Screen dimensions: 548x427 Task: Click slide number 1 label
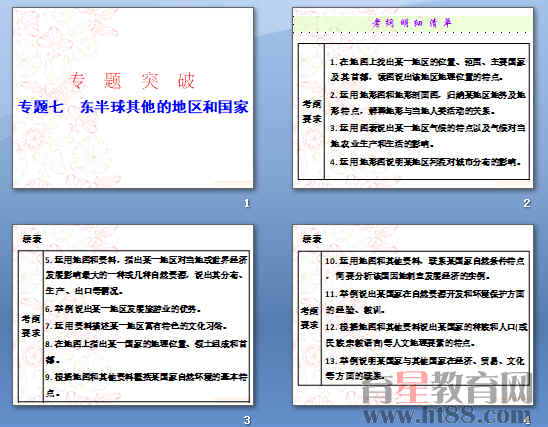247,203
